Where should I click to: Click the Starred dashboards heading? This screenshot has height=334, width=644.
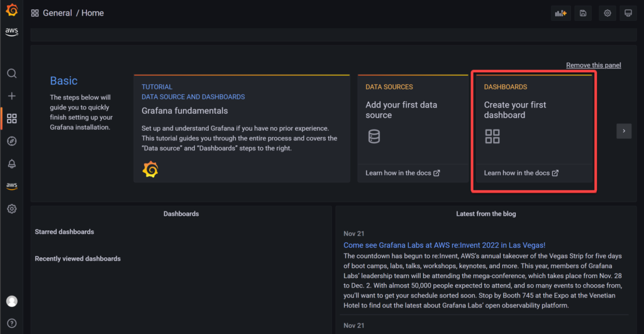coord(65,231)
